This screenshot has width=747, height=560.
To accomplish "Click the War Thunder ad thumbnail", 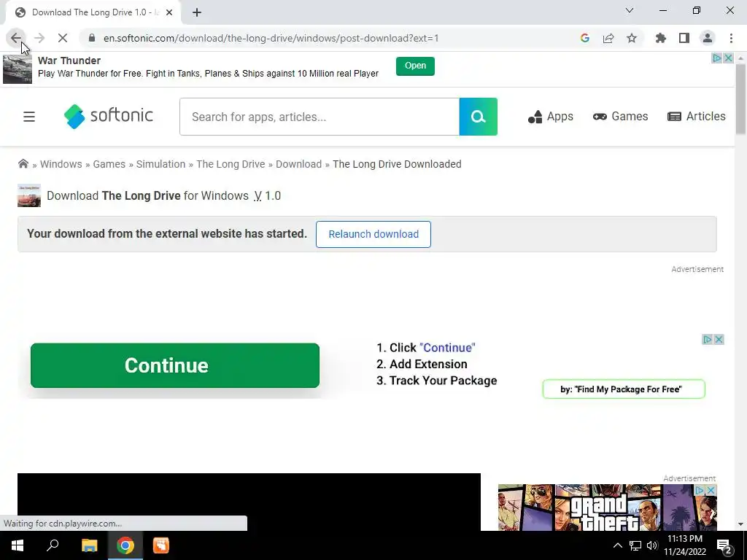I will click(x=18, y=69).
